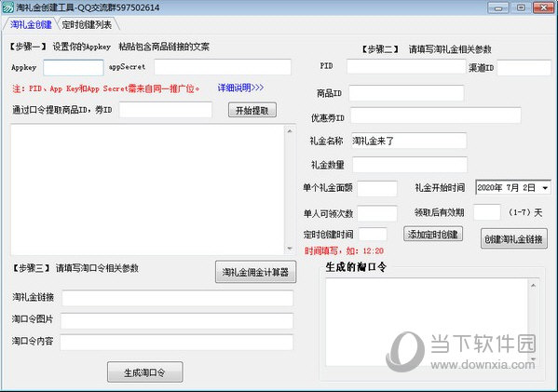Click the 礼金名称 field with 淘礼金来了
558x392 pixels.
click(x=409, y=141)
